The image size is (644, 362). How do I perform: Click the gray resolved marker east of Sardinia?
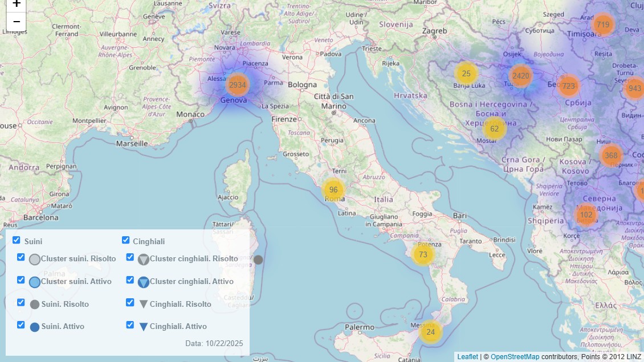[x=258, y=260]
